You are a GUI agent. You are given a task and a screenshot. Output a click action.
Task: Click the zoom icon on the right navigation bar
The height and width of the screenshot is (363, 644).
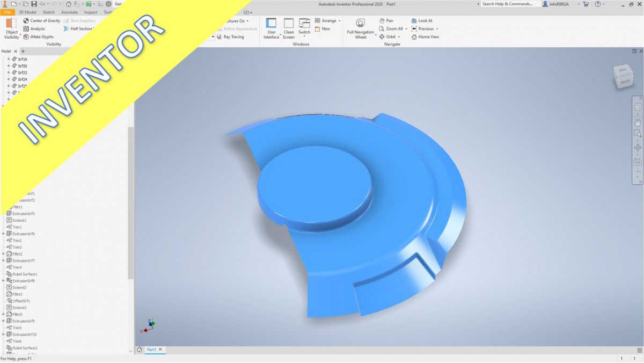pos(638,134)
